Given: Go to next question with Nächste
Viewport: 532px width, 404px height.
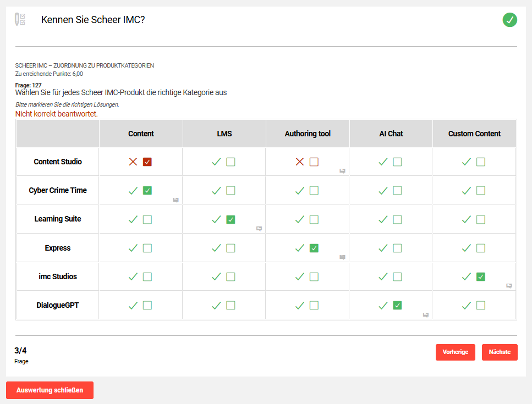Looking at the screenshot, I should click(x=500, y=352).
